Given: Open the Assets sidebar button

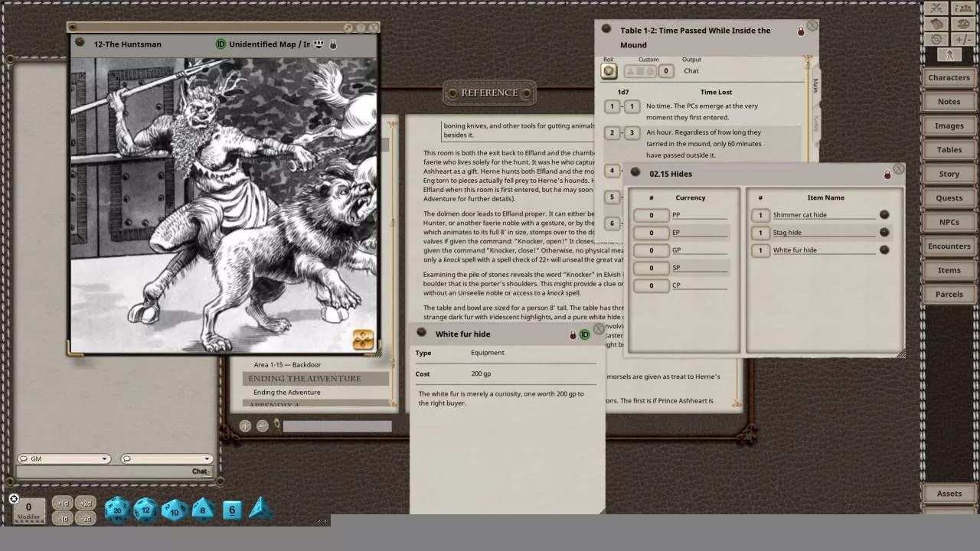Looking at the screenshot, I should click(x=949, y=494).
